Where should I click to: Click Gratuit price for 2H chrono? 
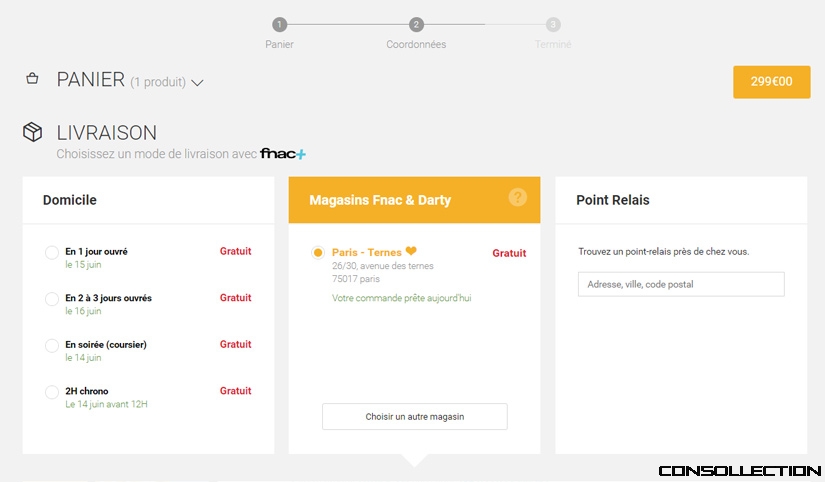(x=235, y=390)
